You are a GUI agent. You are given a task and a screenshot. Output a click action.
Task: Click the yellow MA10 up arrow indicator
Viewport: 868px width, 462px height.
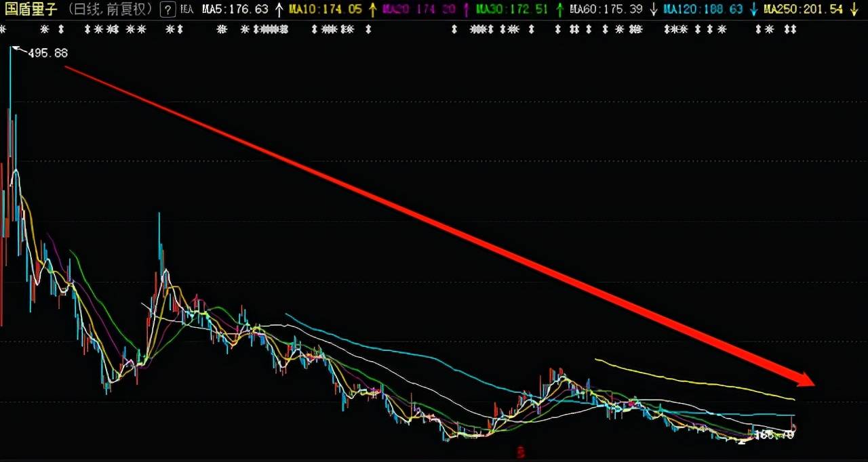(x=373, y=10)
